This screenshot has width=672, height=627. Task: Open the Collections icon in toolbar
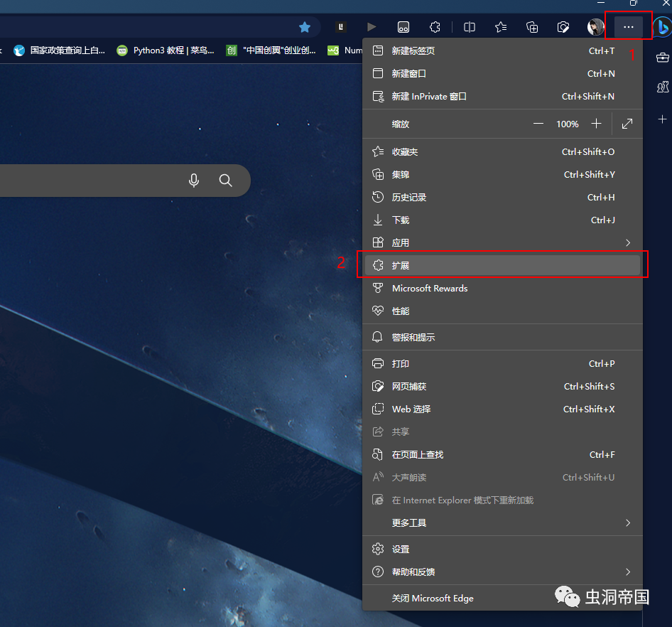click(x=532, y=28)
